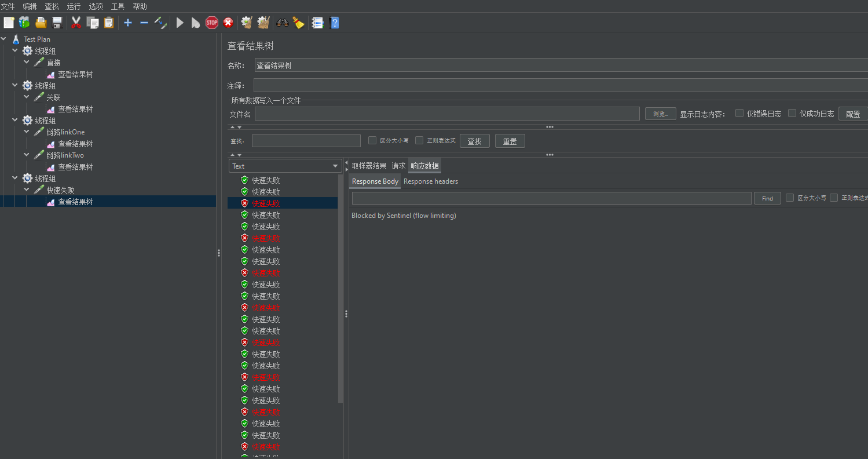The height and width of the screenshot is (459, 868).
Task: Click the New test plan icon
Action: pyautogui.click(x=9, y=23)
